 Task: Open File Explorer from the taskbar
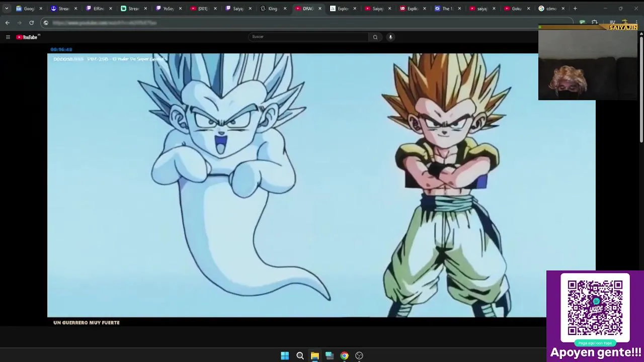click(314, 355)
